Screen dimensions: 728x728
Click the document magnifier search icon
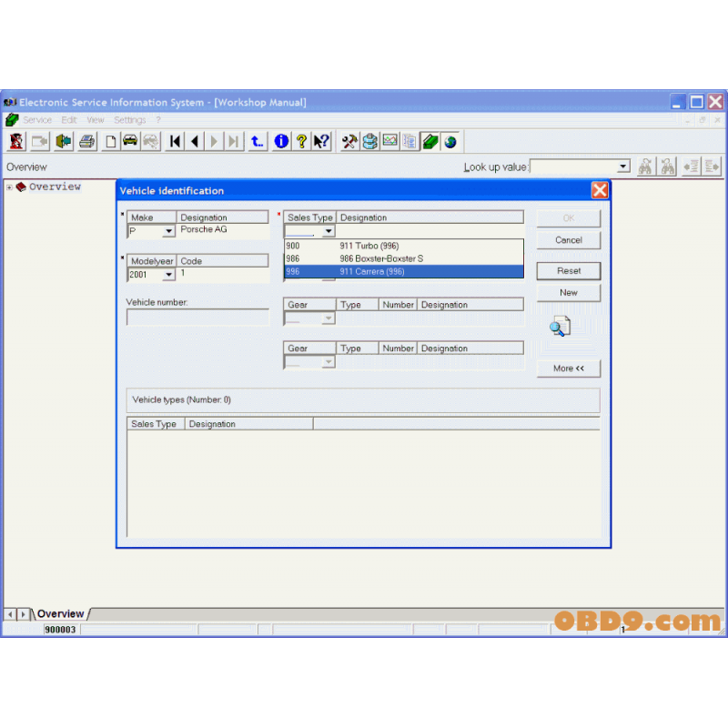coord(561,326)
